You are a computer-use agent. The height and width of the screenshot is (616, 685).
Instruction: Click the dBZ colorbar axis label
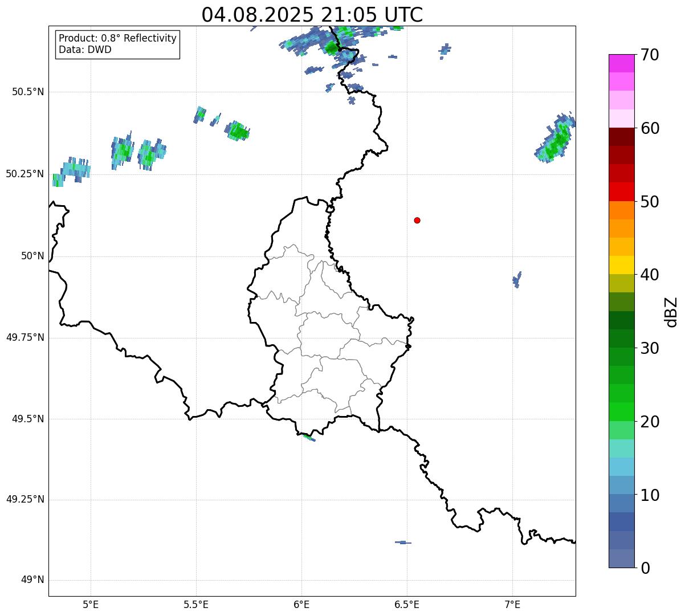pyautogui.click(x=671, y=312)
